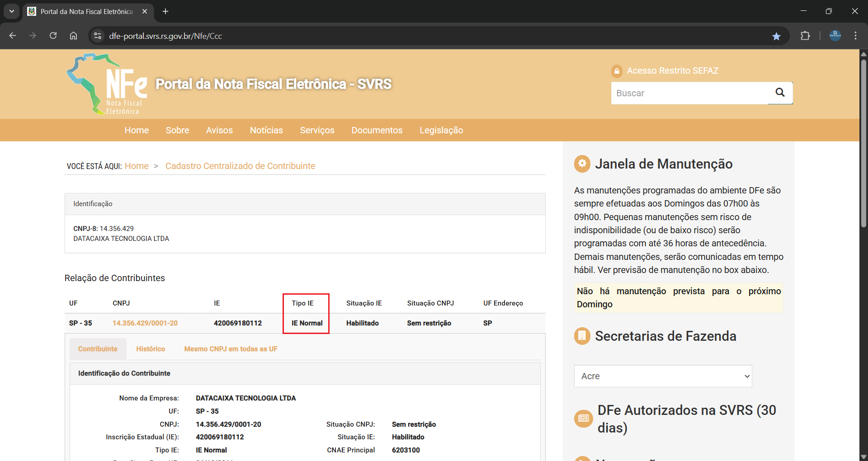This screenshot has height=461, width=868.
Task: Reload the page
Action: (x=53, y=36)
